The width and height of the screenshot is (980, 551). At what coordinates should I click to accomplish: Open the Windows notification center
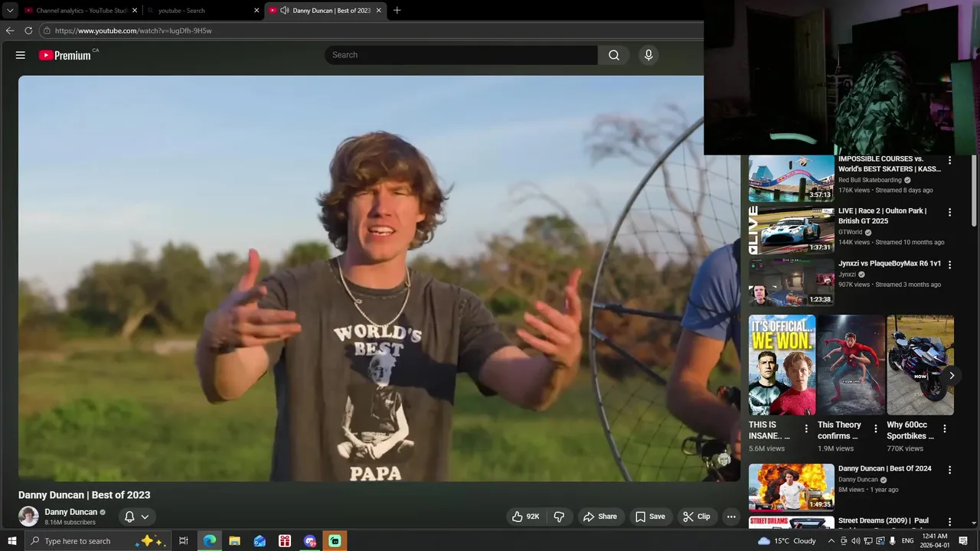click(x=964, y=541)
